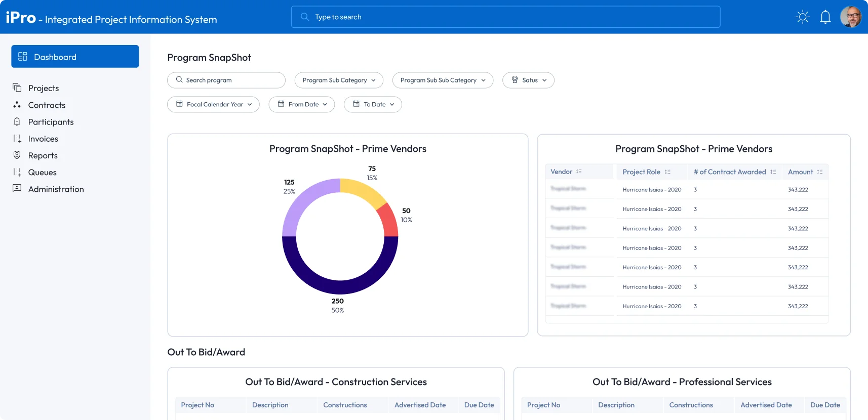Go to Contracts in the sidebar
This screenshot has width=868, height=420.
(x=47, y=105)
